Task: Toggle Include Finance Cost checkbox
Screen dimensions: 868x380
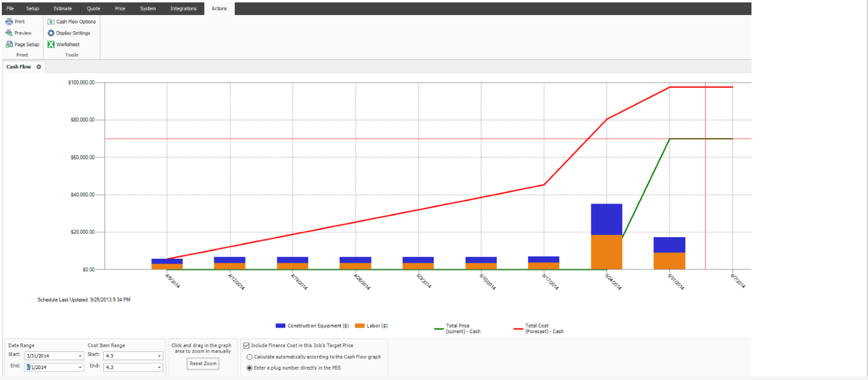Action: coord(246,346)
